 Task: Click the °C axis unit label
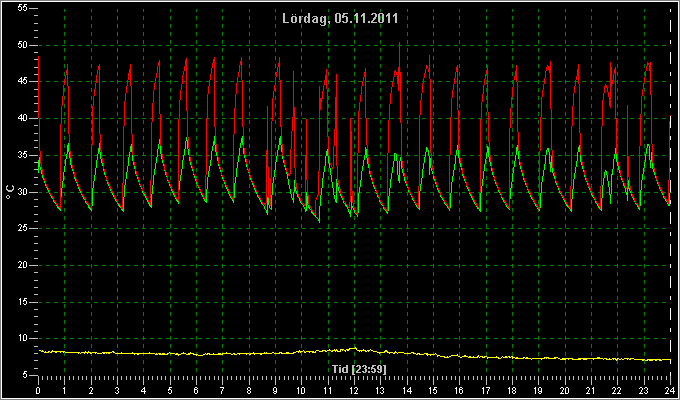(x=10, y=192)
